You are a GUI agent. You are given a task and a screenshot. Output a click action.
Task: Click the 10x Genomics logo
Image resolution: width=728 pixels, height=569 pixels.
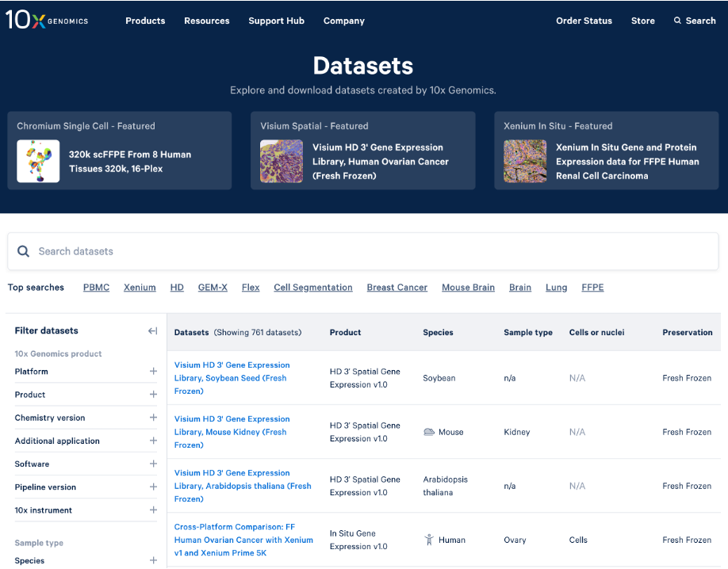[47, 21]
